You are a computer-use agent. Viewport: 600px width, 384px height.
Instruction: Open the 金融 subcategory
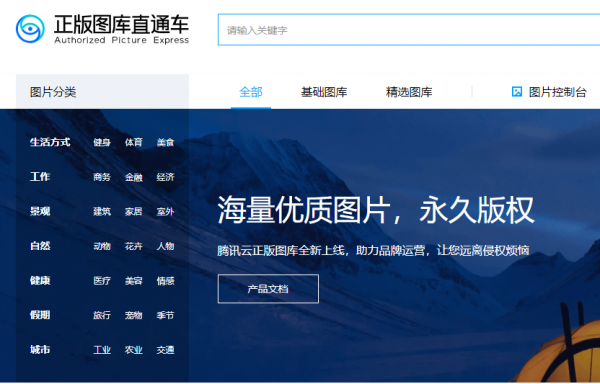point(134,177)
